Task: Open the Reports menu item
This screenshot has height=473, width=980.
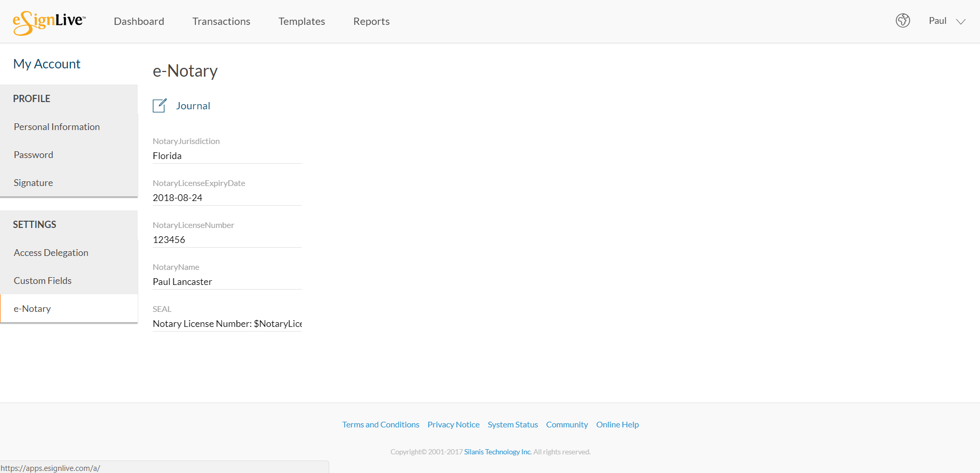Action: (x=371, y=21)
